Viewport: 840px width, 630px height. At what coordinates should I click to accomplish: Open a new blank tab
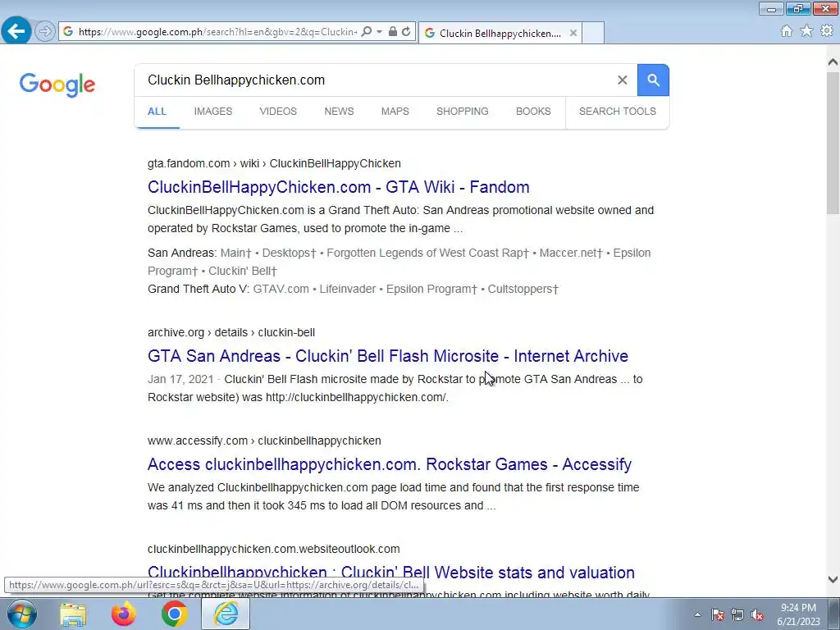tap(593, 33)
